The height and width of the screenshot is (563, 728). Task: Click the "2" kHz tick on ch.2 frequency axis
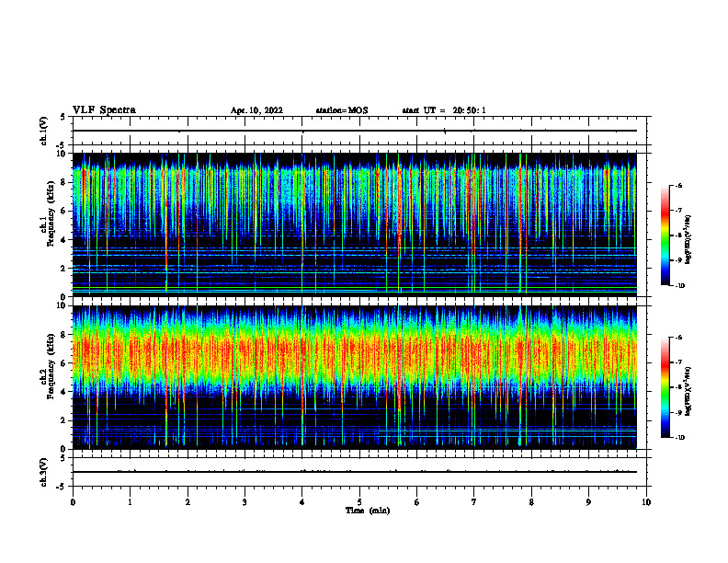pos(64,420)
